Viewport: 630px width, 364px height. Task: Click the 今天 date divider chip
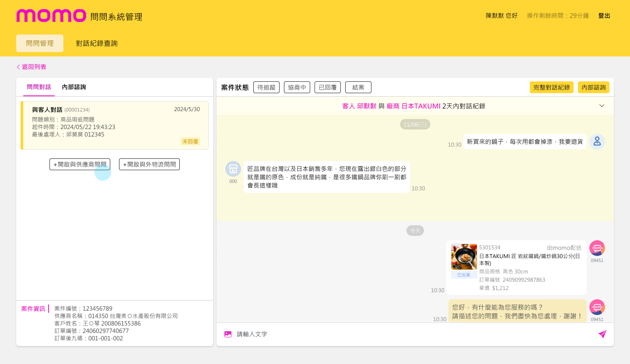[415, 231]
